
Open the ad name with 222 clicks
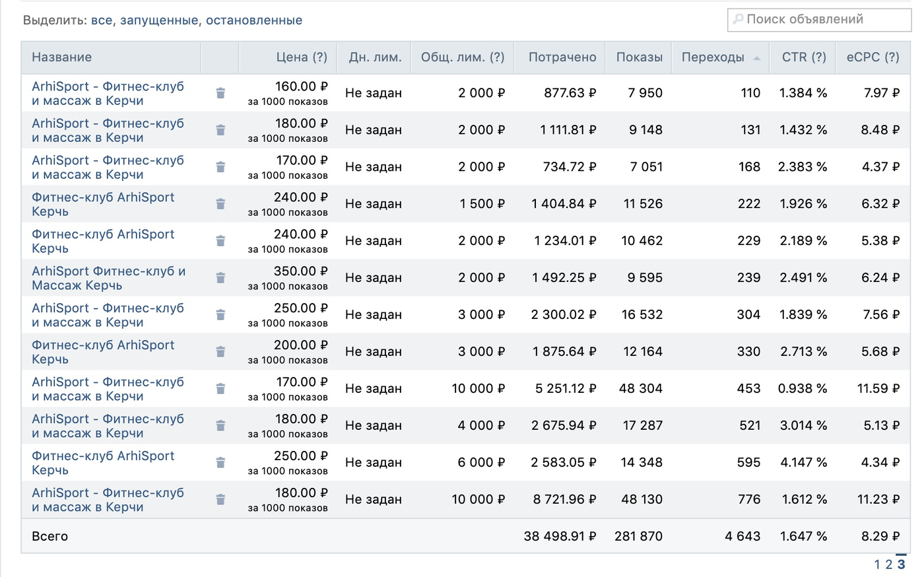pyautogui.click(x=103, y=205)
